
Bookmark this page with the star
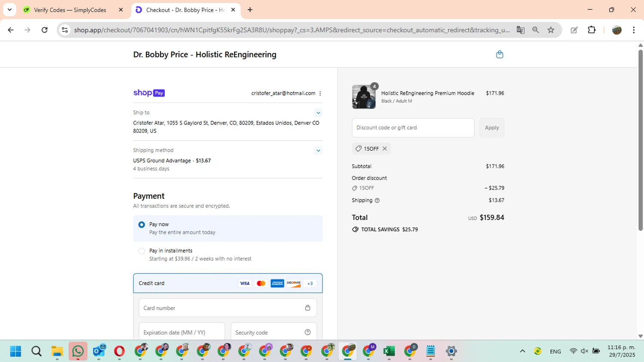pyautogui.click(x=551, y=30)
